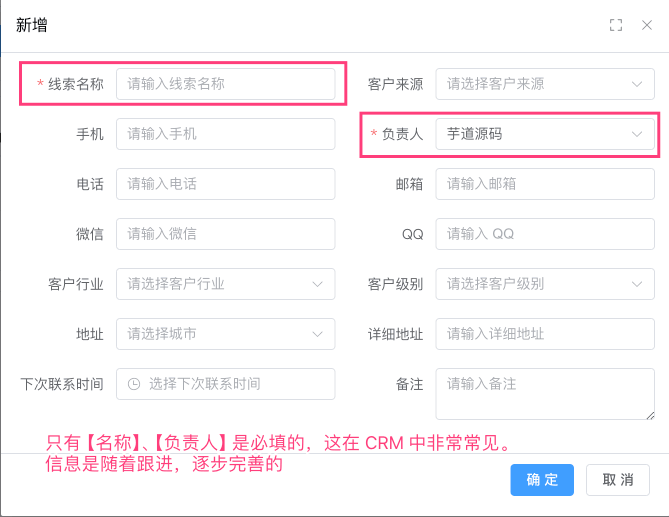Click the 详细地址 input field

pos(545,334)
